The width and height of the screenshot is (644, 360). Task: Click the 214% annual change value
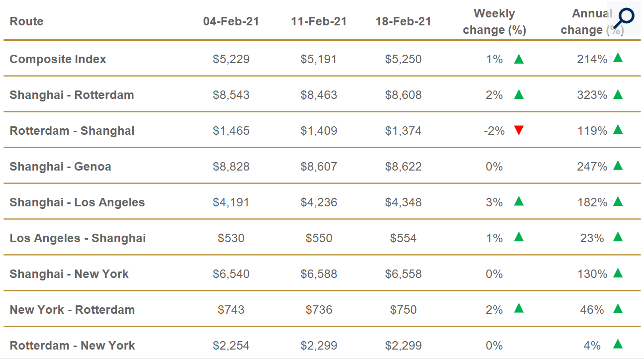point(592,59)
